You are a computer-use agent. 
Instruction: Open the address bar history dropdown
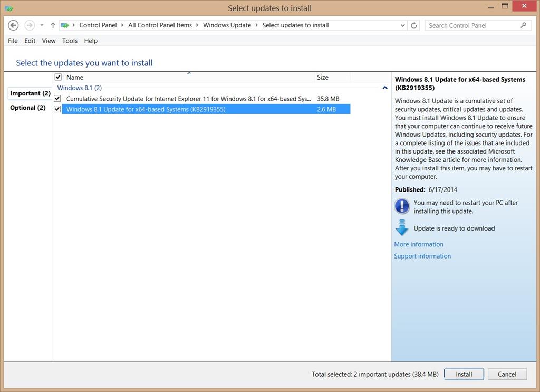pos(402,25)
